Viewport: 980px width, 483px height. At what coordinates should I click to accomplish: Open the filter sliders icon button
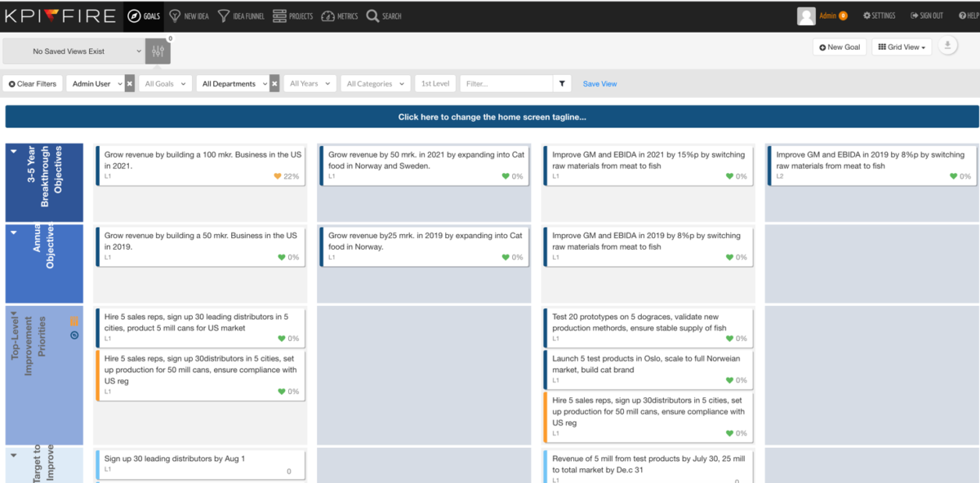pyautogui.click(x=158, y=51)
